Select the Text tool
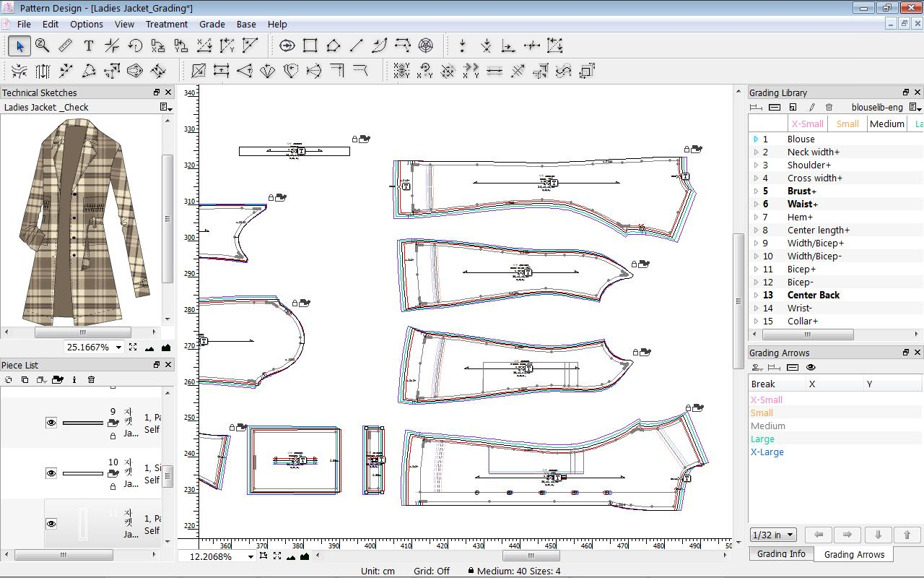Screen dimensions: 924x578 tap(89, 46)
